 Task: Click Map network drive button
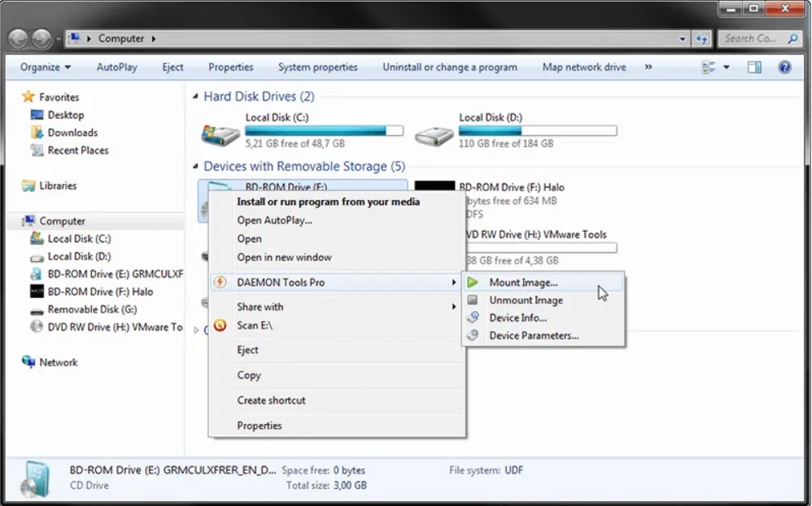pos(584,68)
